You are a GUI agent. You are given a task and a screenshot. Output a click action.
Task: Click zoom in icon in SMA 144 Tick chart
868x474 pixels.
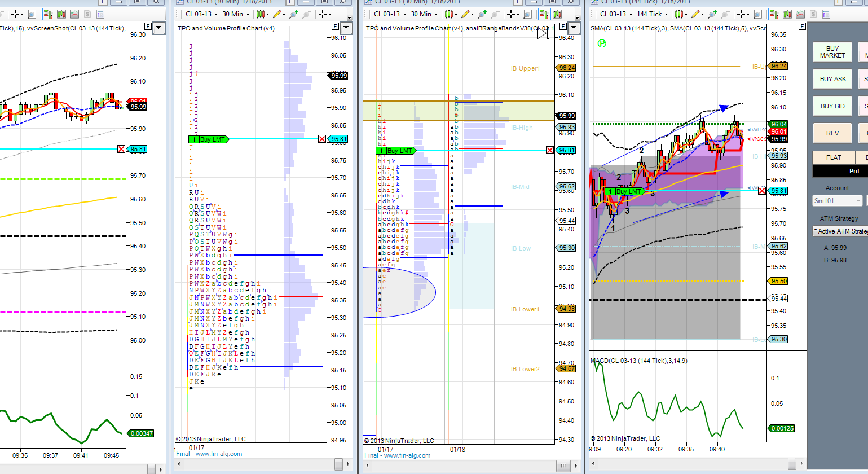pyautogui.click(x=712, y=14)
